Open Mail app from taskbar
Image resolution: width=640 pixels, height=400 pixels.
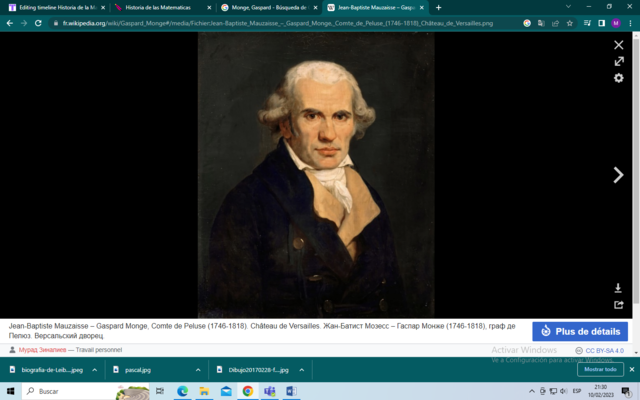226,391
